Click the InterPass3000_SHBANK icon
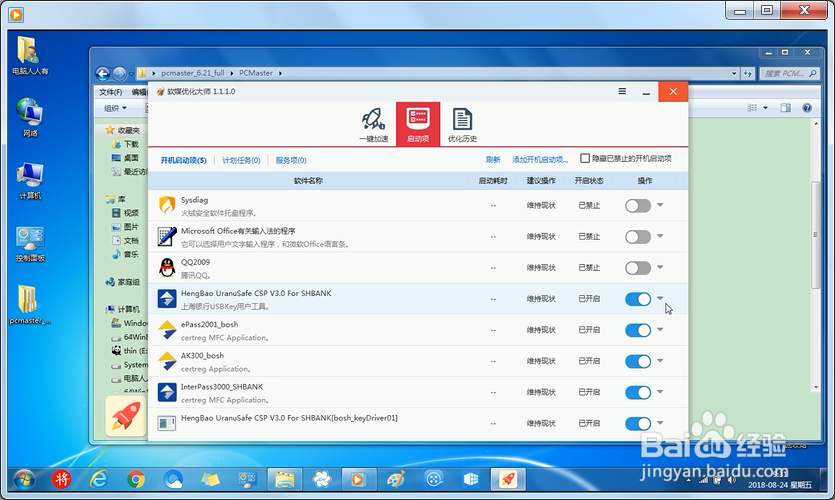835x500 pixels. point(167,392)
